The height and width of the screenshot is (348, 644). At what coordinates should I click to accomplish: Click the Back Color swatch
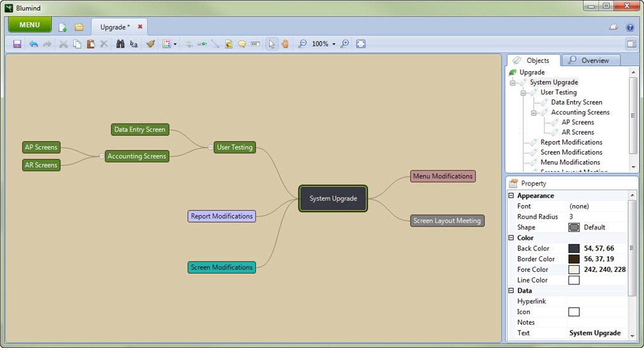(x=574, y=249)
